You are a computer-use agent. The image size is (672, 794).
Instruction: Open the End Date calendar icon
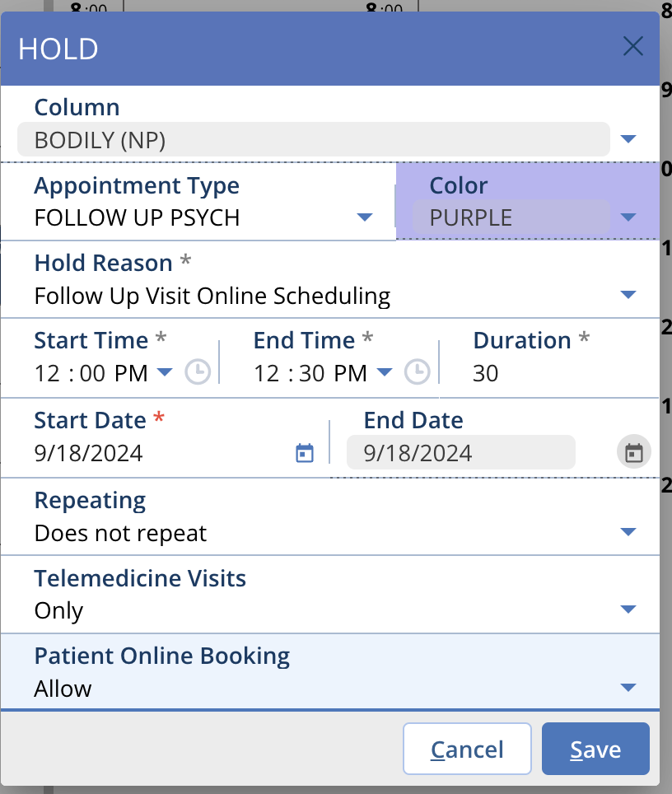click(x=633, y=453)
